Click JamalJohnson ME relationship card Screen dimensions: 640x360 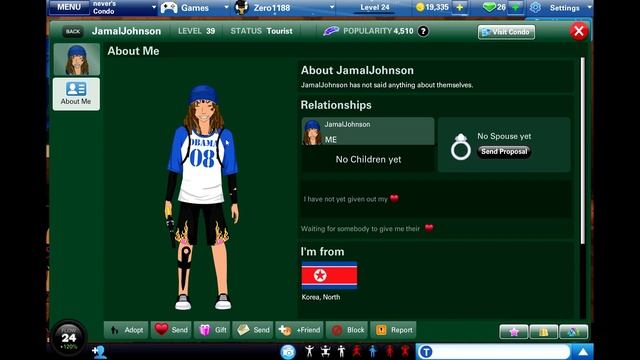coord(368,131)
